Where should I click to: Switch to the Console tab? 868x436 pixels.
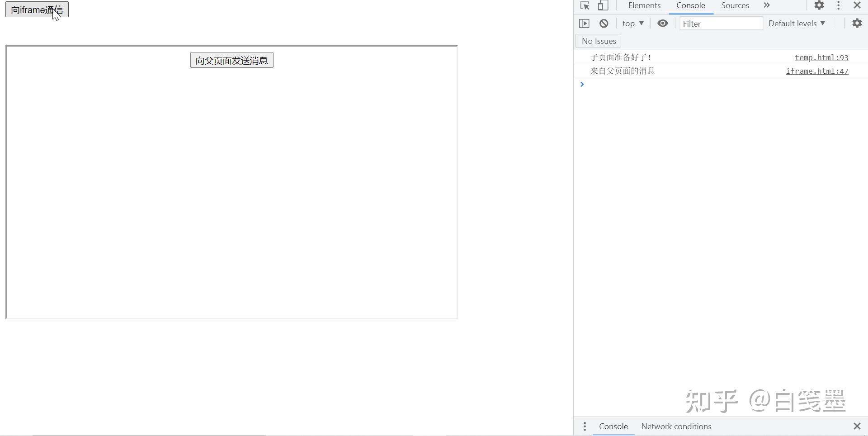point(691,5)
